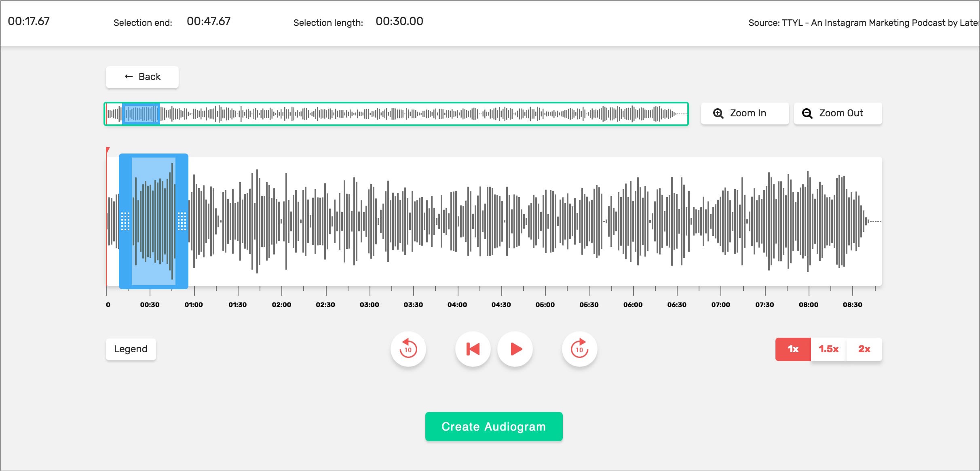Screen dimensions: 980x471
Task: Click the Zoom Out magnifier icon
Action: click(807, 114)
